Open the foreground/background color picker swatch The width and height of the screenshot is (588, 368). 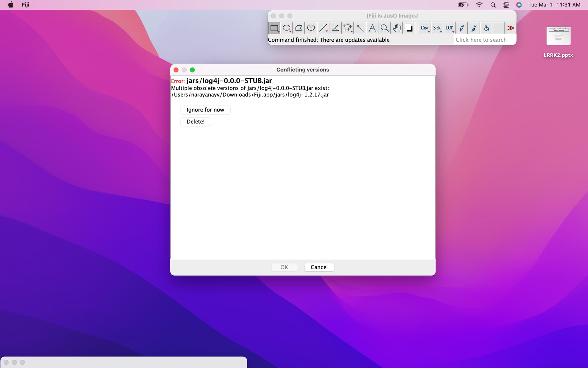click(x=409, y=28)
